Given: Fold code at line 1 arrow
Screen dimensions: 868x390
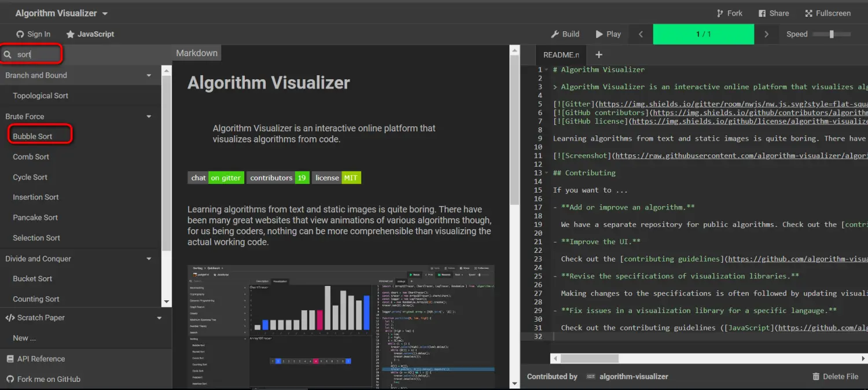Looking at the screenshot, I should click(546, 69).
